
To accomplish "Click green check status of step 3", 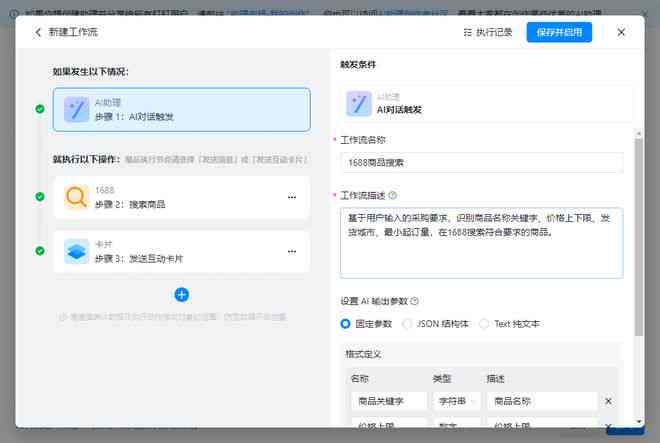I will pyautogui.click(x=40, y=251).
